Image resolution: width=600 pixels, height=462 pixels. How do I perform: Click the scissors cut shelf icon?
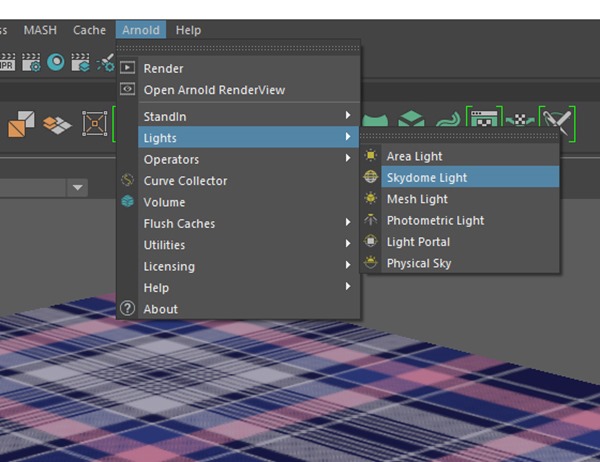pyautogui.click(x=557, y=123)
